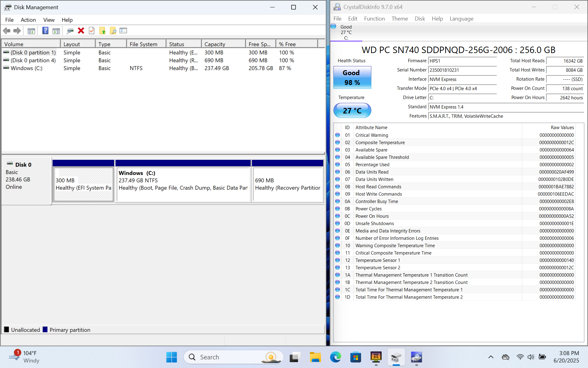The height and width of the screenshot is (368, 588).
Task: Click the checkmark document Properties toolbar icon
Action: [92, 31]
